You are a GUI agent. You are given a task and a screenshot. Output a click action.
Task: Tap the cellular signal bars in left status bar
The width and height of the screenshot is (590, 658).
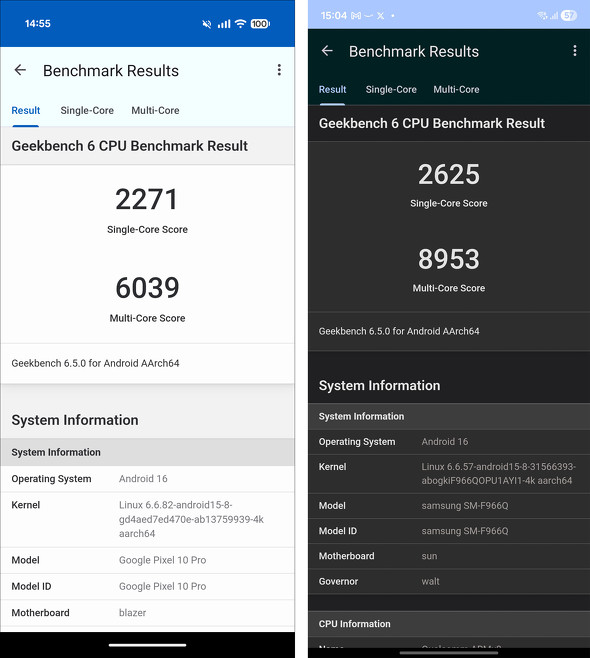tap(224, 24)
